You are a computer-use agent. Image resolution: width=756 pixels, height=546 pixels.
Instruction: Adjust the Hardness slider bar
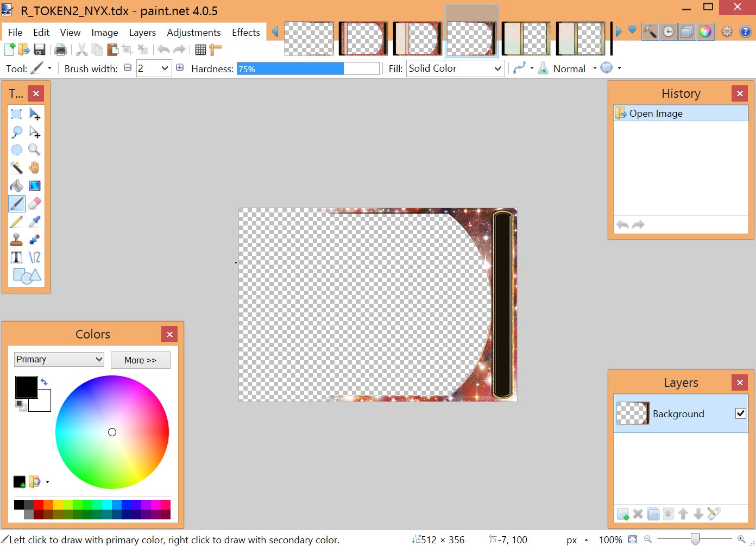[308, 68]
